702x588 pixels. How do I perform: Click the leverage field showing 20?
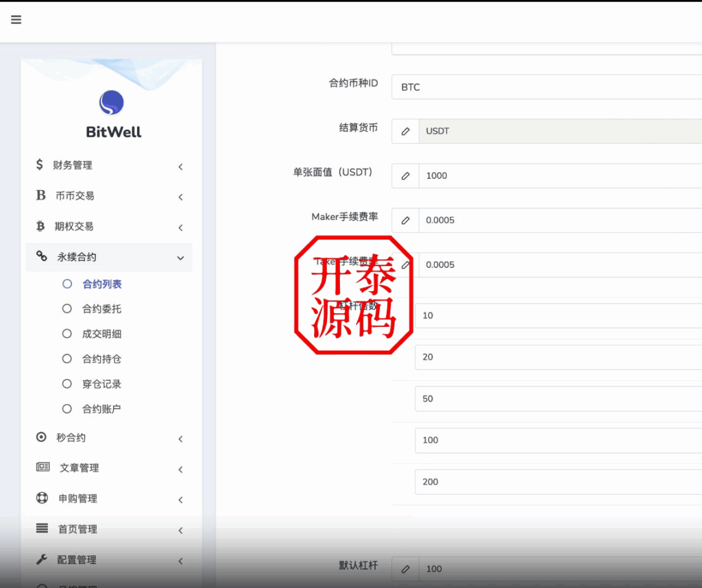tap(558, 357)
